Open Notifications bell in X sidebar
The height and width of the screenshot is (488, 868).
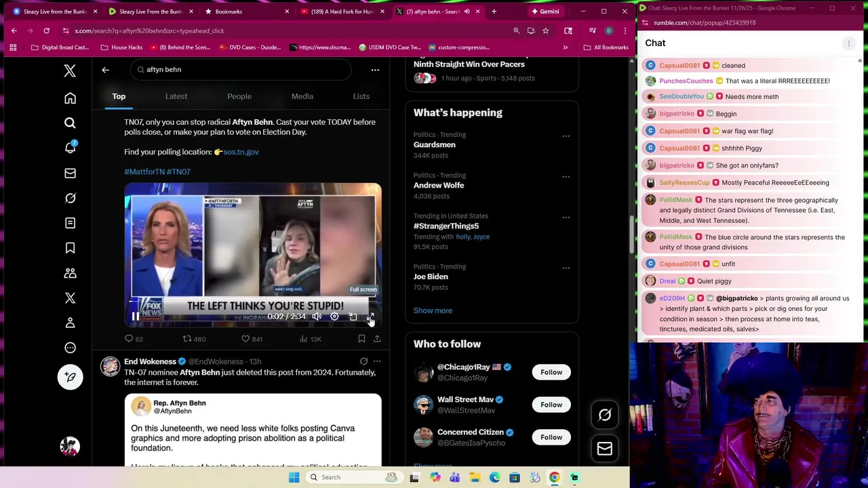[x=70, y=148]
